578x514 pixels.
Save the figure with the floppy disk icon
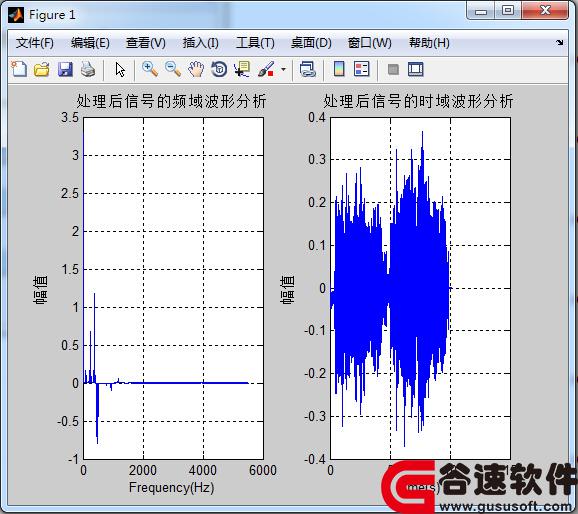65,69
